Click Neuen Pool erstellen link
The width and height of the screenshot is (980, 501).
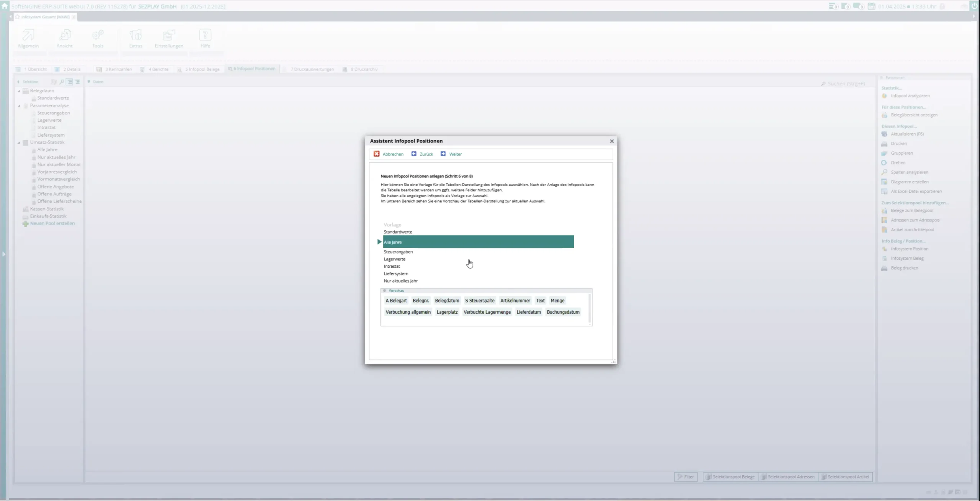tap(52, 223)
